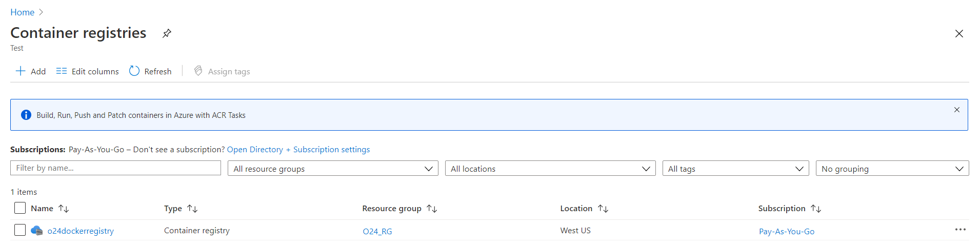Viewport: 980px width, 245px height.
Task: Click the blue info icon in banner
Action: click(x=26, y=115)
